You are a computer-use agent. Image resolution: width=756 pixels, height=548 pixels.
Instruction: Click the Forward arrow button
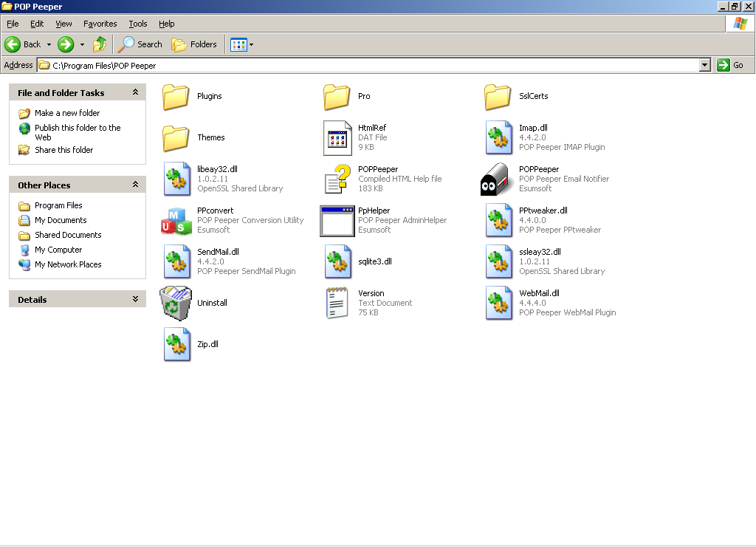66,44
